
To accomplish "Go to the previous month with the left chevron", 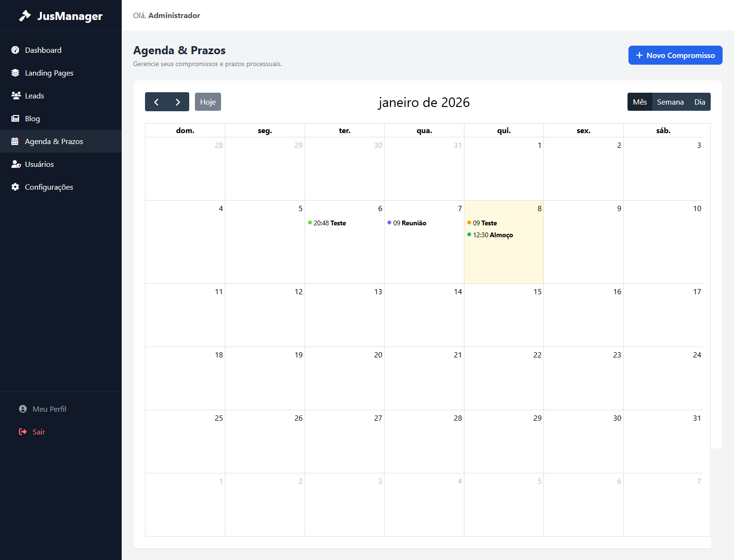I will click(x=156, y=102).
